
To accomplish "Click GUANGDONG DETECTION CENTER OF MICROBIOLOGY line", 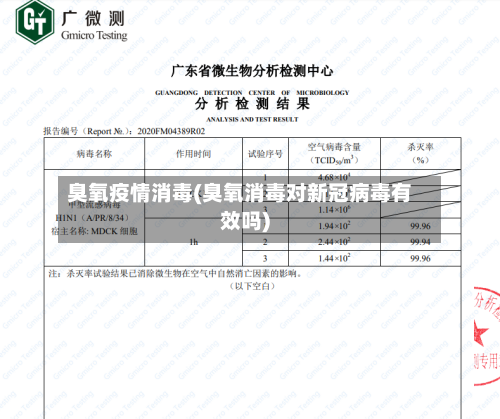I will pos(252,93).
